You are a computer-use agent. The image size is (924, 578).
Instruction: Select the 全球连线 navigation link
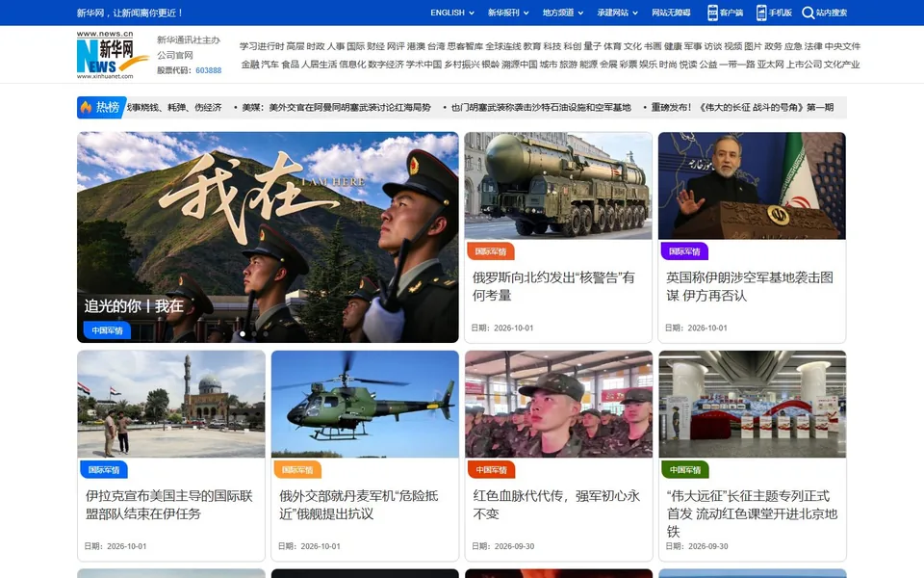(x=503, y=46)
